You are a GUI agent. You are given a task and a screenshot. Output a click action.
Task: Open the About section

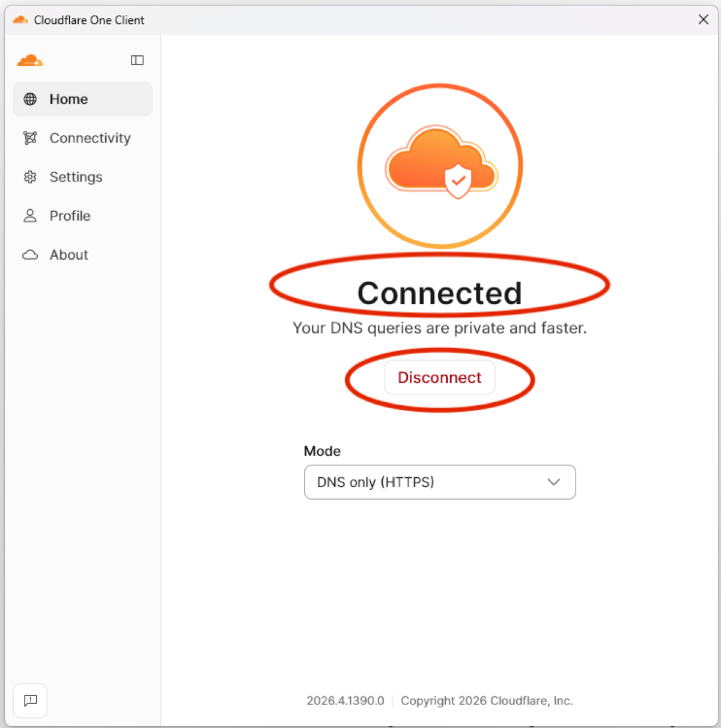point(82,255)
